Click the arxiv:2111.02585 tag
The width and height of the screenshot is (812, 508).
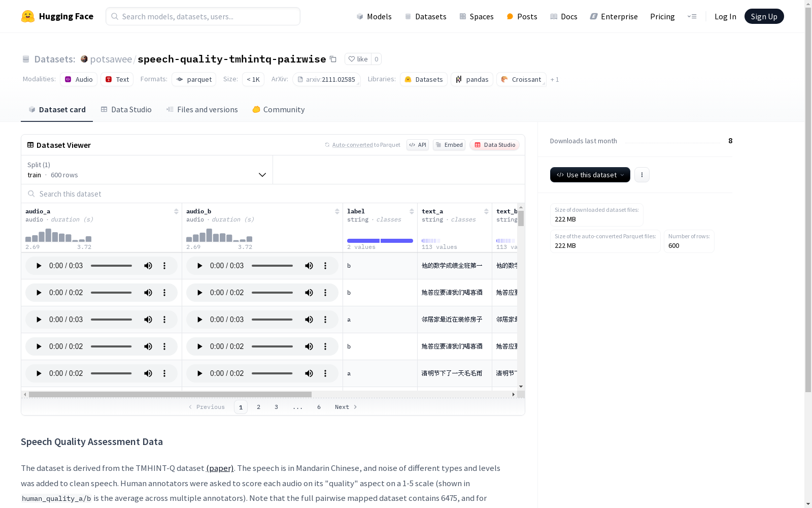[x=326, y=79]
